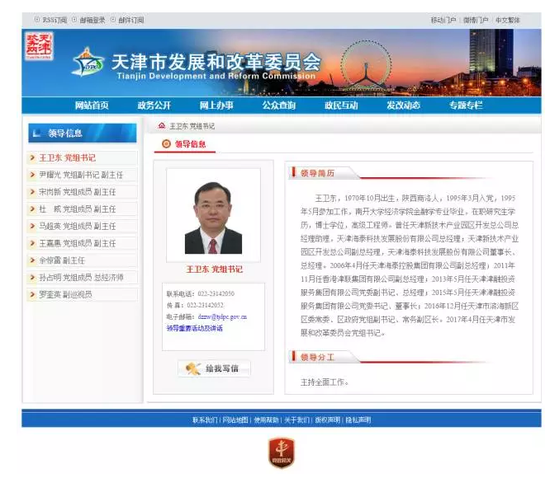
Task: Click the orange circle icon beside 领导信息 tab
Action: tap(166, 144)
